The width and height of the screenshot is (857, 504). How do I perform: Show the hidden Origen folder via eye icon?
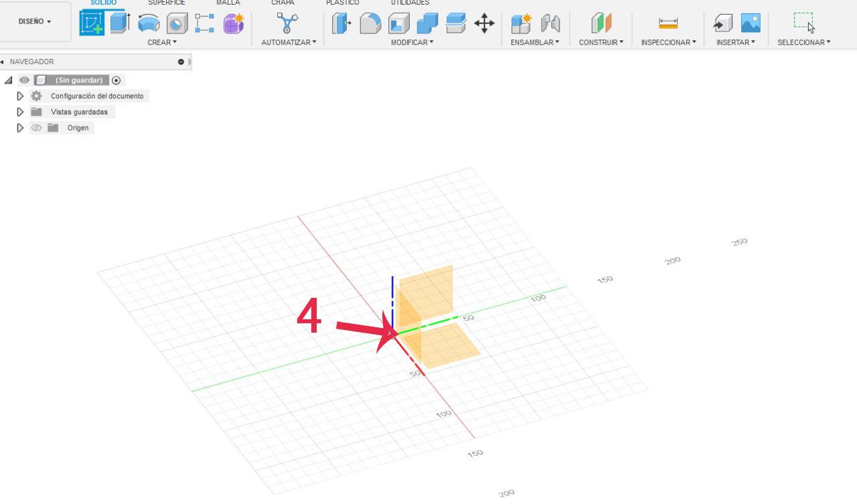click(36, 128)
